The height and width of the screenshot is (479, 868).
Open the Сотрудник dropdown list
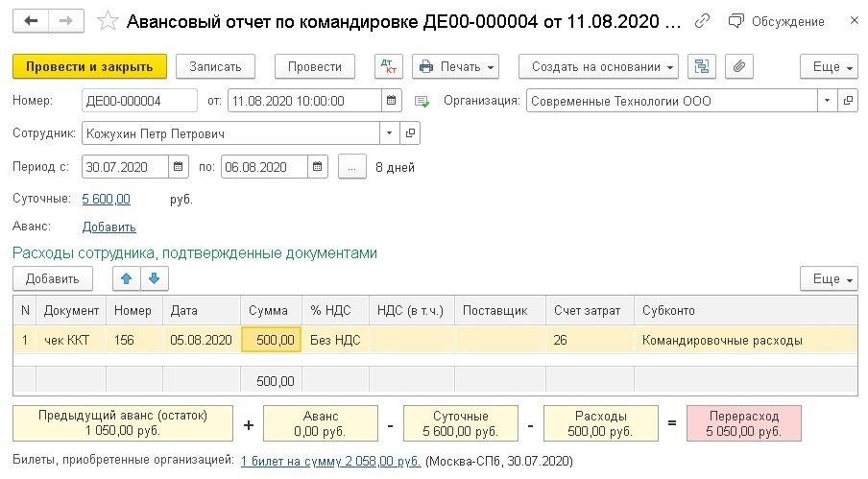[389, 133]
